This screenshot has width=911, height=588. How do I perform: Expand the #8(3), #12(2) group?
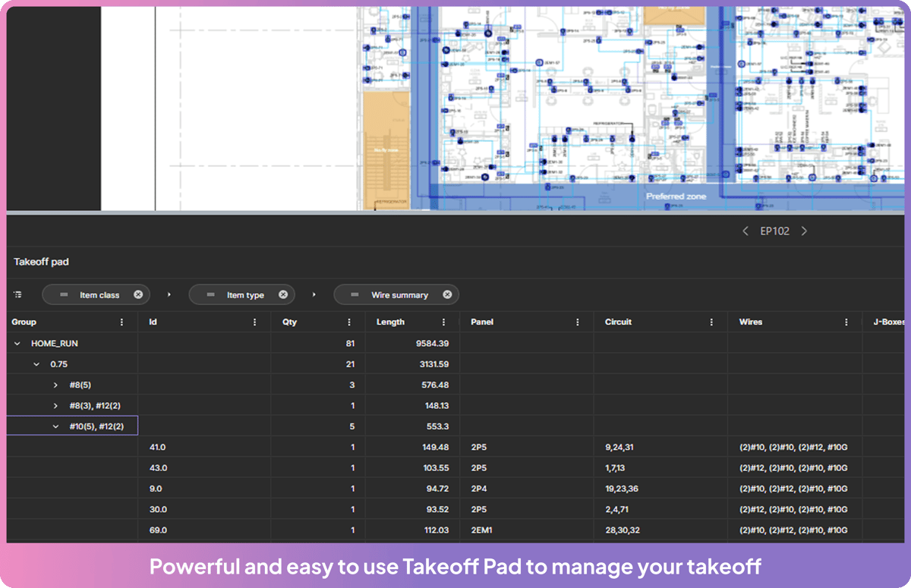tap(55, 405)
